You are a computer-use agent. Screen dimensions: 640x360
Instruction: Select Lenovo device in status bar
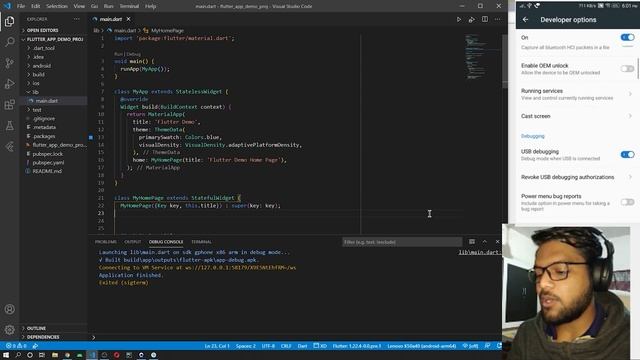[422, 346]
